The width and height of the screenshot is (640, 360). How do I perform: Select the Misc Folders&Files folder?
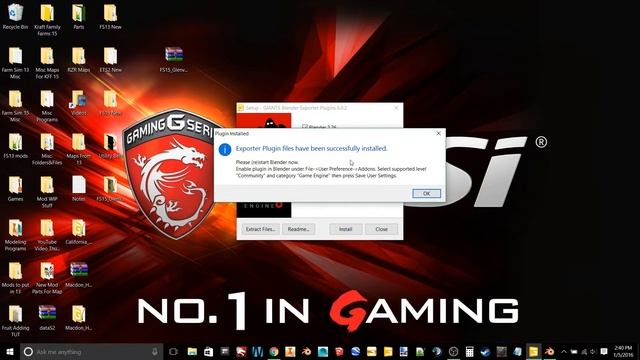click(47, 149)
